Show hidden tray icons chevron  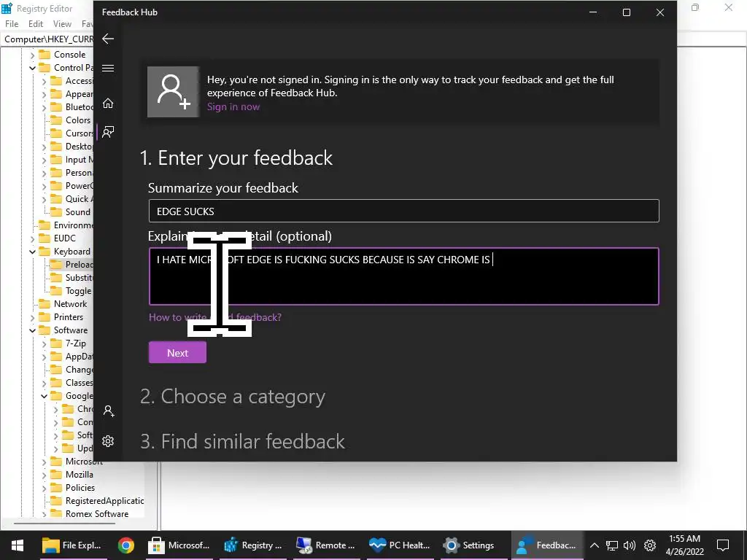pos(595,545)
